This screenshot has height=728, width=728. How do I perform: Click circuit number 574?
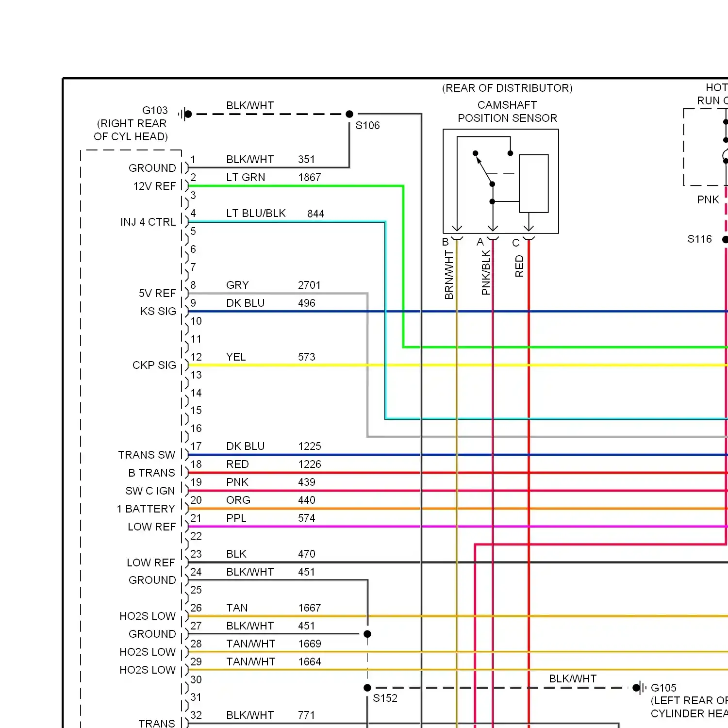307,518
